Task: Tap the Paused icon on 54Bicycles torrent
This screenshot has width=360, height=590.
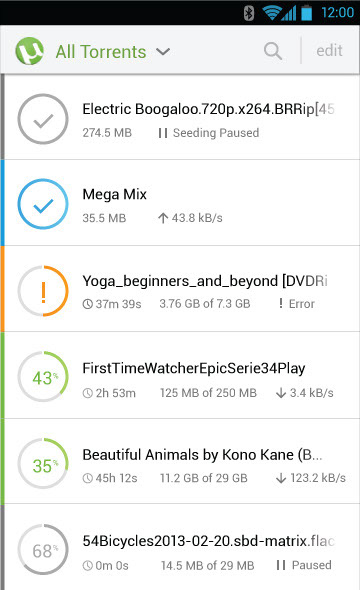Action: pos(281,565)
